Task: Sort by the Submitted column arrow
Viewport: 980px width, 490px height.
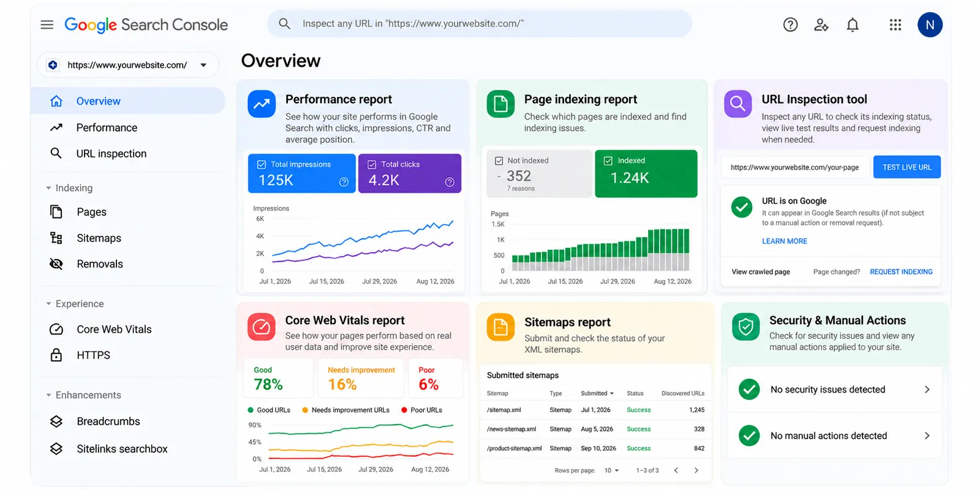Action: 611,393
